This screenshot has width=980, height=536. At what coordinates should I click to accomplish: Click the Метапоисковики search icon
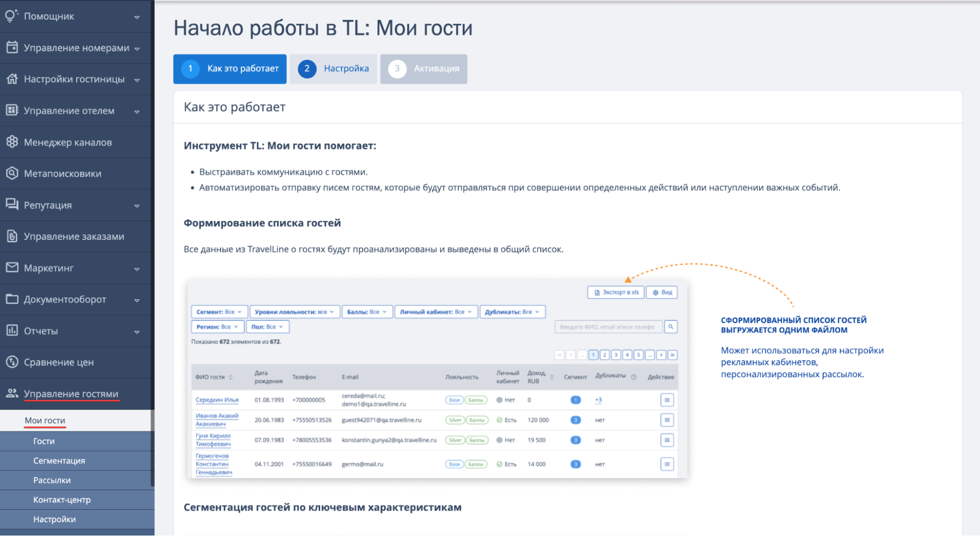click(x=12, y=173)
